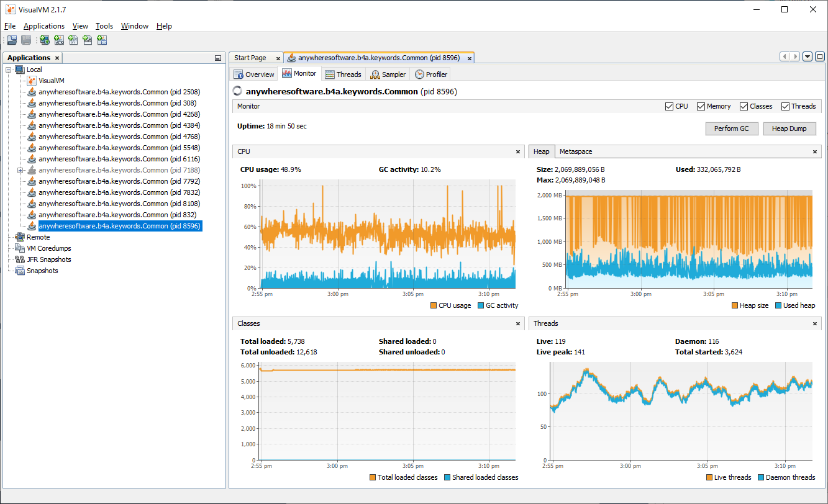Viewport: 828px width, 504px height.
Task: Toggle the Memory checkbox
Action: point(701,106)
